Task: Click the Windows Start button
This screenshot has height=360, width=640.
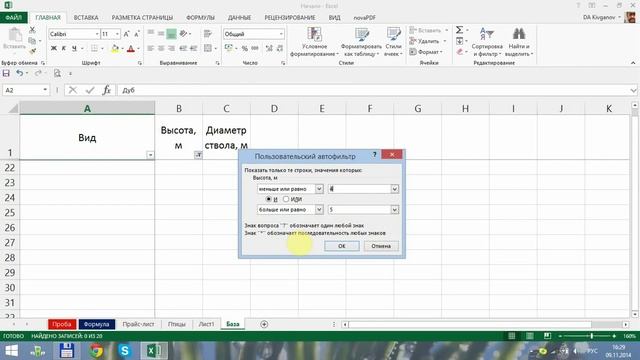Action: click(x=11, y=351)
